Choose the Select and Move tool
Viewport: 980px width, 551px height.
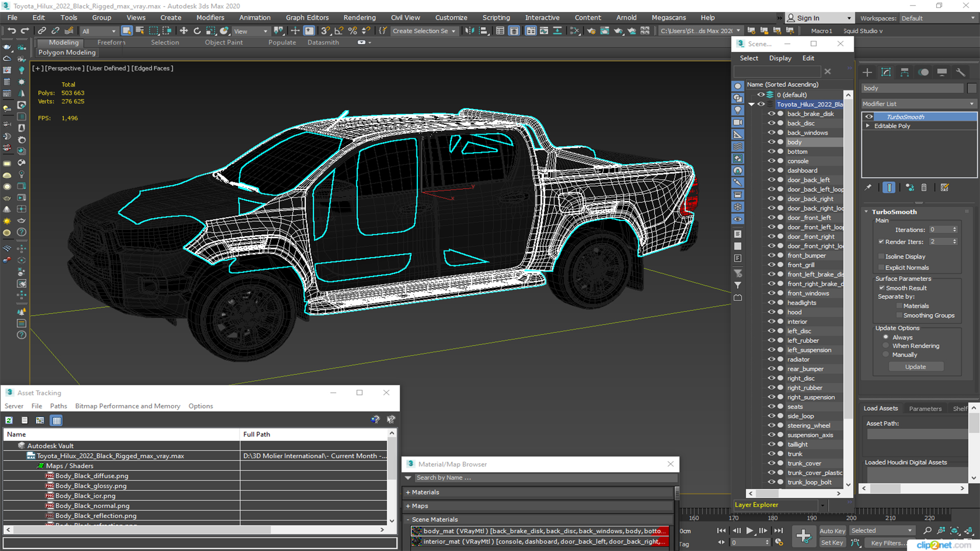(184, 31)
